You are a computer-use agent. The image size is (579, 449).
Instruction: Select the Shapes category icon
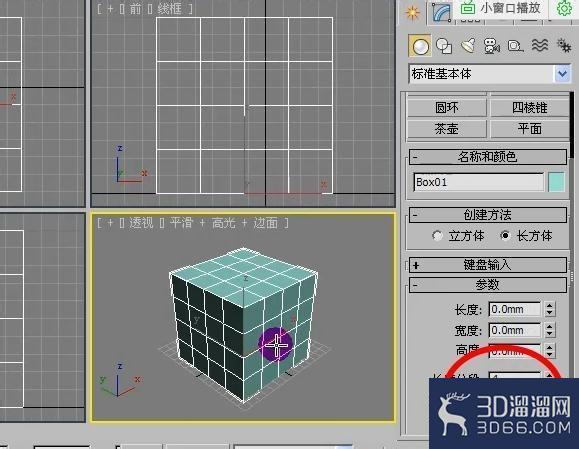pos(444,46)
